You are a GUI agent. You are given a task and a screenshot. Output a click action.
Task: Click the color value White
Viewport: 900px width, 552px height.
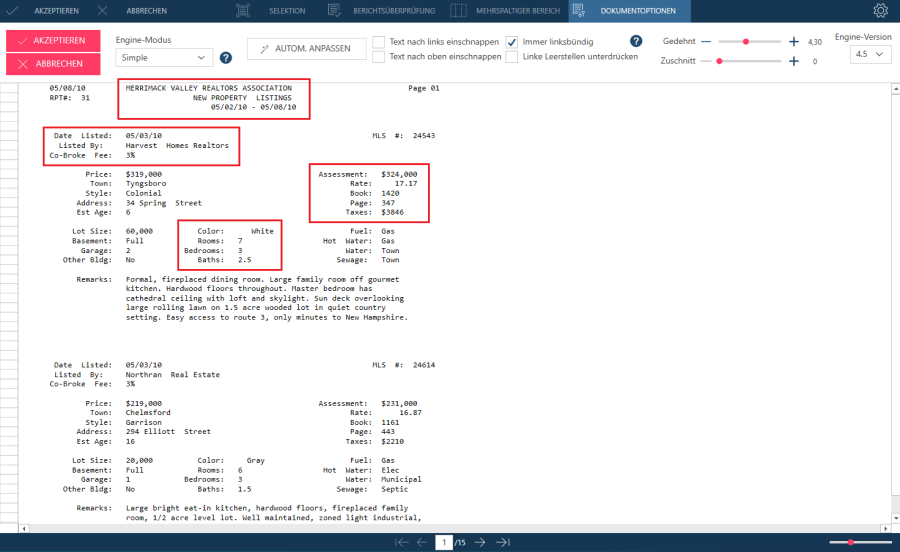(x=262, y=231)
